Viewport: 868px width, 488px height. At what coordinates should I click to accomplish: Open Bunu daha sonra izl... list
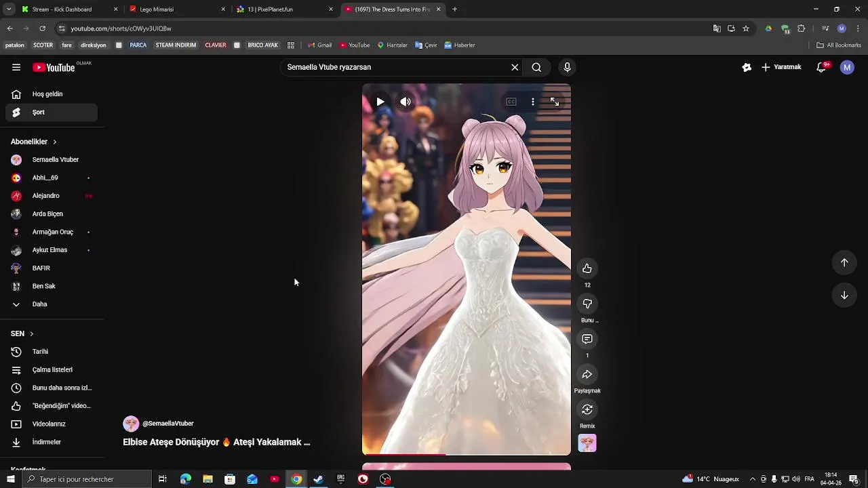coord(52,388)
